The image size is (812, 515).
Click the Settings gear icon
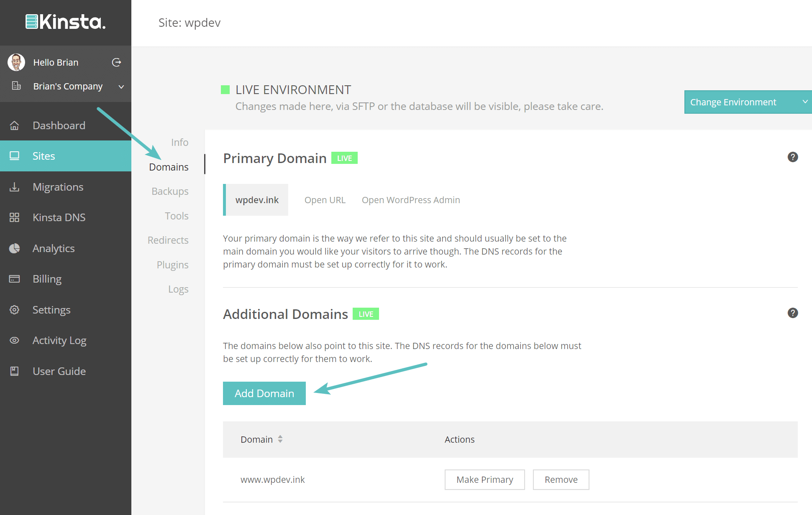[x=15, y=310]
